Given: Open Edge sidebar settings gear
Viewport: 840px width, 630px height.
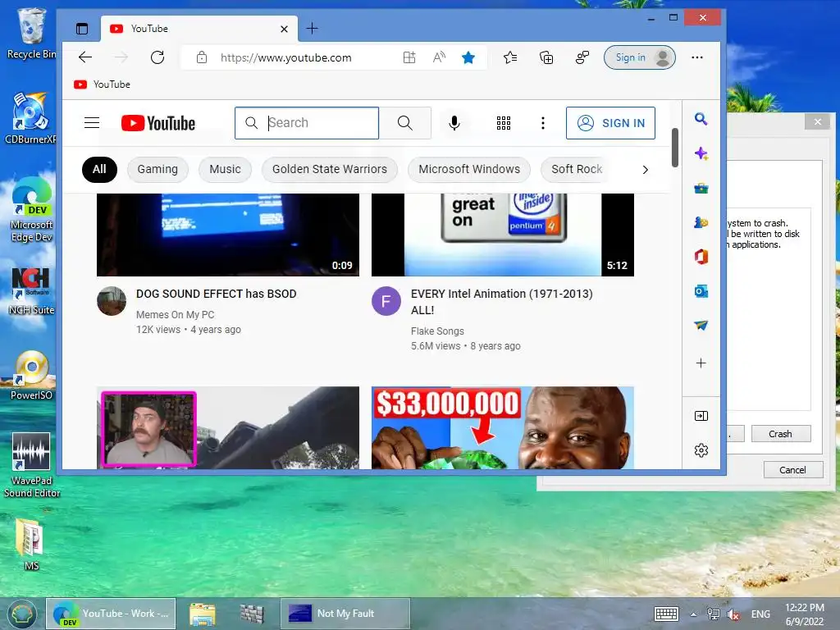Looking at the screenshot, I should (x=701, y=450).
